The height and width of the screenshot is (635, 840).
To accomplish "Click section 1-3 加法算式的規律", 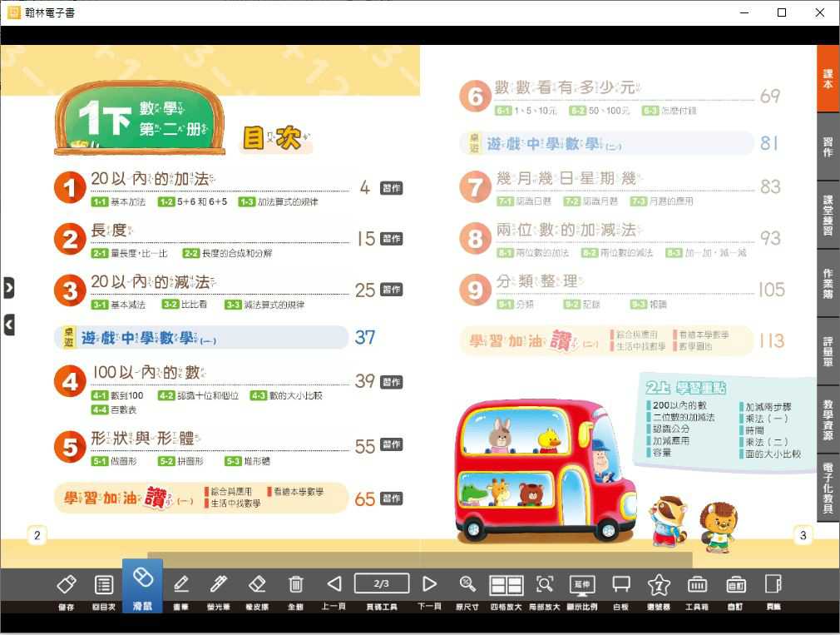I will tap(278, 202).
